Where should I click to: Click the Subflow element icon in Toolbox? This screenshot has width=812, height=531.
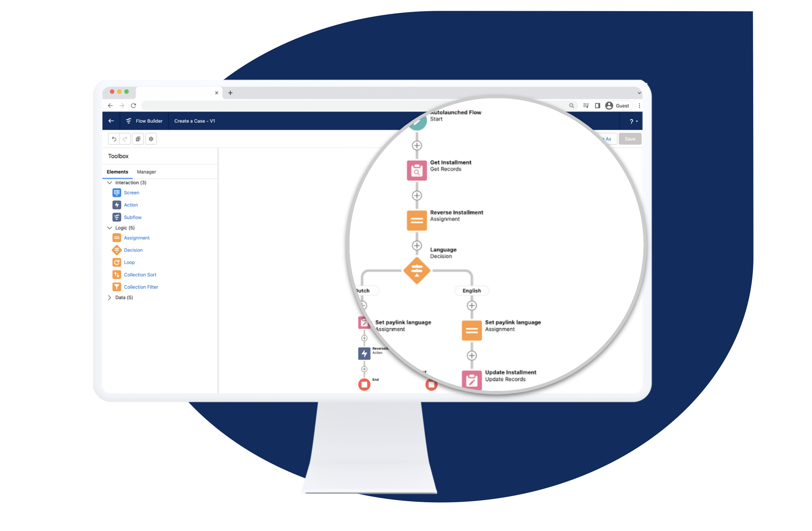pos(117,217)
